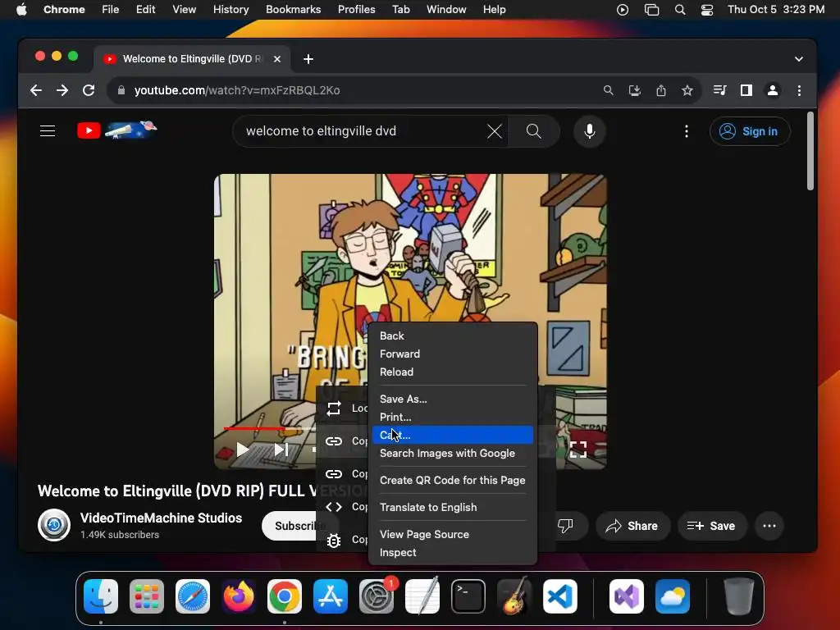The width and height of the screenshot is (840, 630).
Task: Click the embed code brackets icon
Action: (334, 507)
